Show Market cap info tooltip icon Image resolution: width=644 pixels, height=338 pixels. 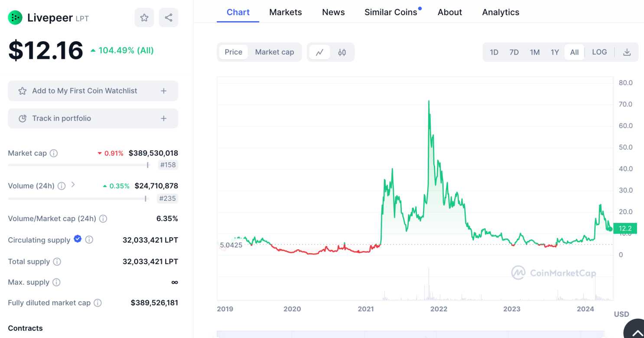coord(54,153)
